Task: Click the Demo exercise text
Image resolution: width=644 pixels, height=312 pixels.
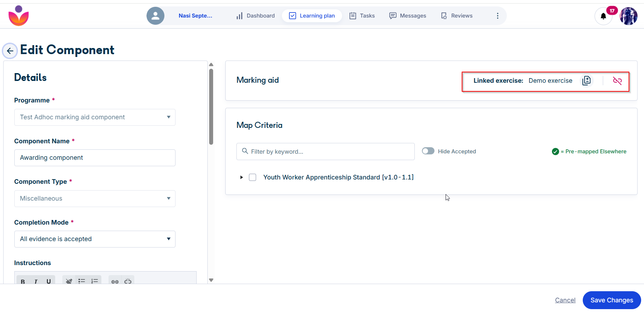Action: point(551,81)
